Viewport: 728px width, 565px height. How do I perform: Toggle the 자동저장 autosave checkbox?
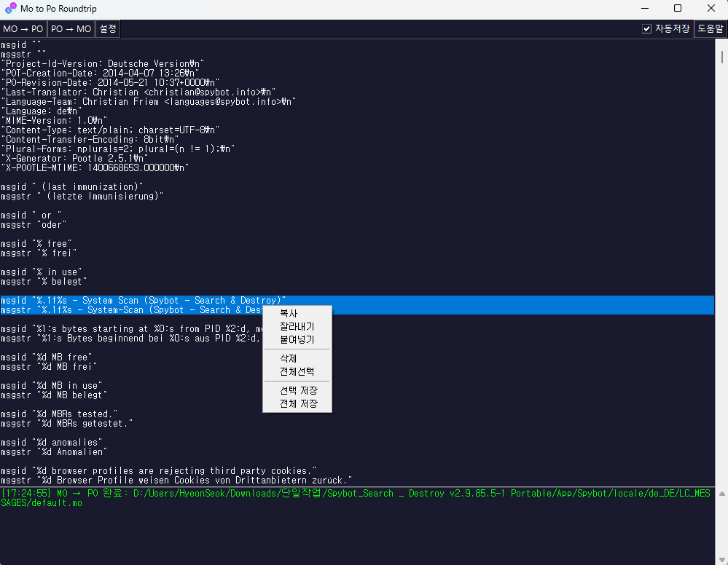click(x=646, y=29)
